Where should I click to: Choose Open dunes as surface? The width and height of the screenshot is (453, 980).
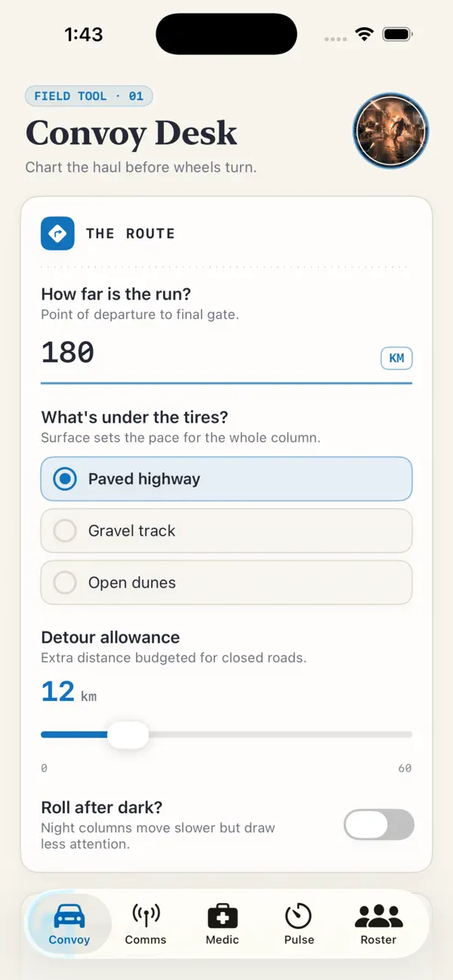[x=226, y=583]
